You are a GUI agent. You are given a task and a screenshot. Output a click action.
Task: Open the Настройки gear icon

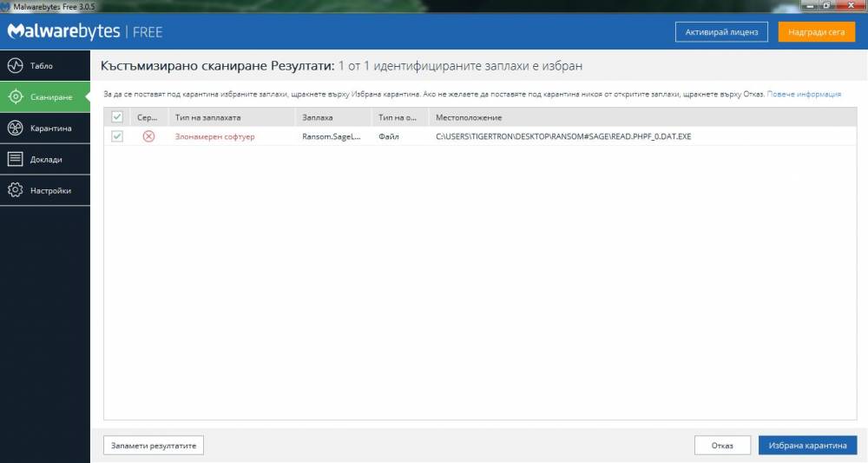point(15,190)
